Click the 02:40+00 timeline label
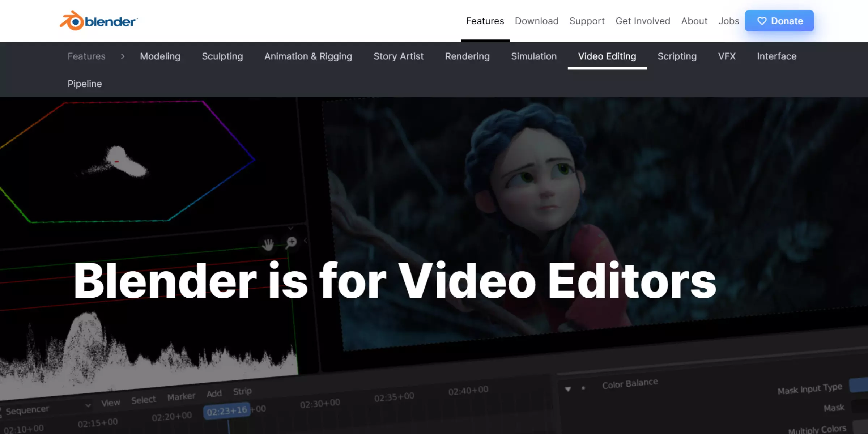The width and height of the screenshot is (868, 434). [468, 391]
